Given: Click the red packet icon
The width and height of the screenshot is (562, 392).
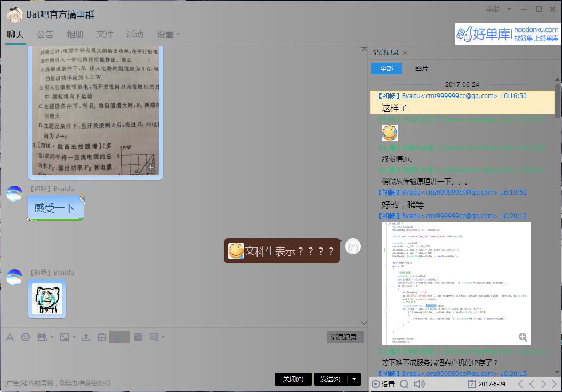Looking at the screenshot, I should (x=138, y=337).
